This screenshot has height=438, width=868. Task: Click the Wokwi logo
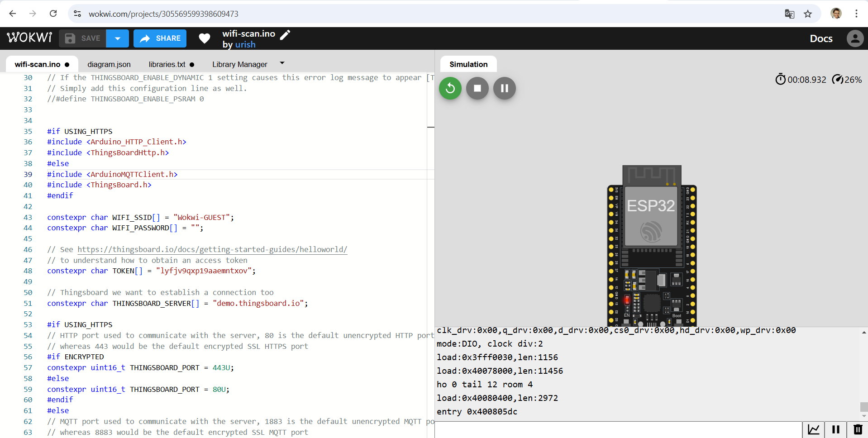tap(29, 38)
